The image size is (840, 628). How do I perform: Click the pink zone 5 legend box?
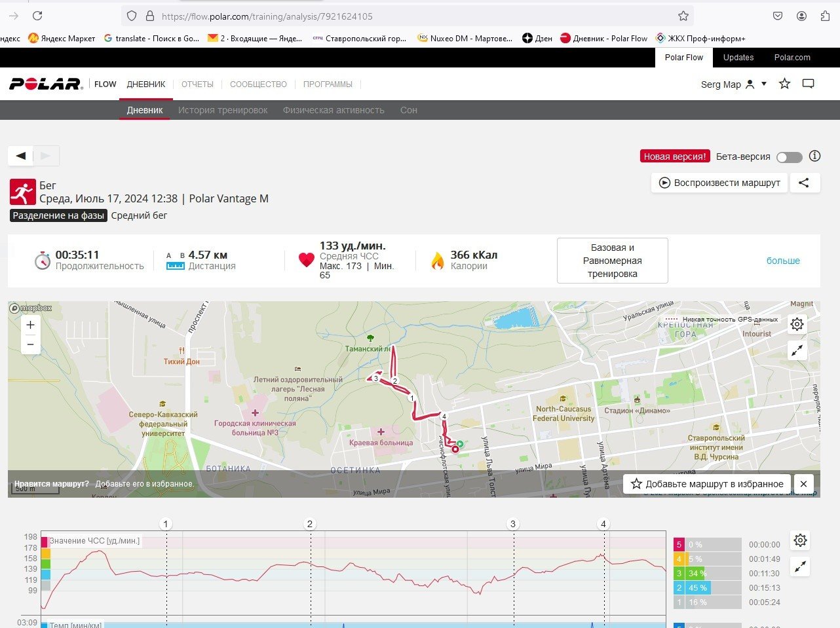pyautogui.click(x=679, y=545)
